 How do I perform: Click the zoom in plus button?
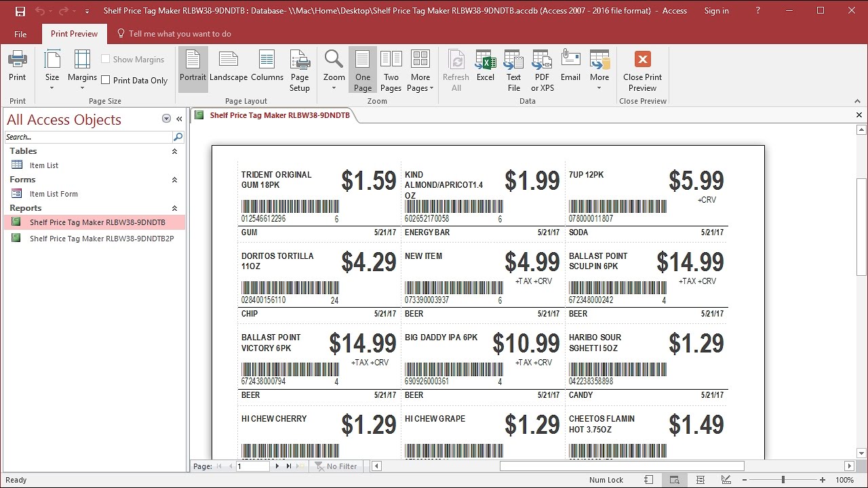point(821,480)
